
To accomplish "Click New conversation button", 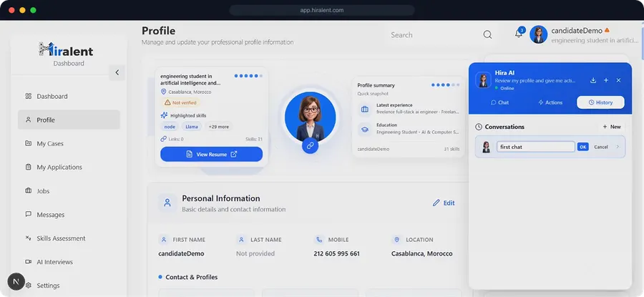I will click(x=612, y=127).
